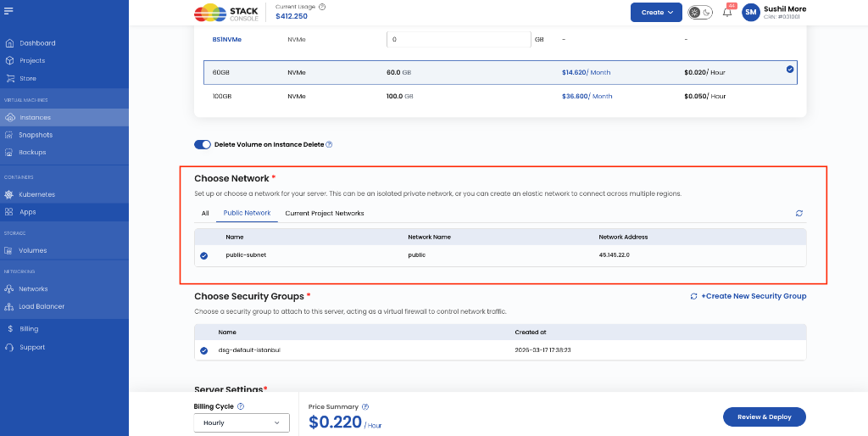Viewport: 868px width, 436px height.
Task: Refresh the network list
Action: click(798, 213)
